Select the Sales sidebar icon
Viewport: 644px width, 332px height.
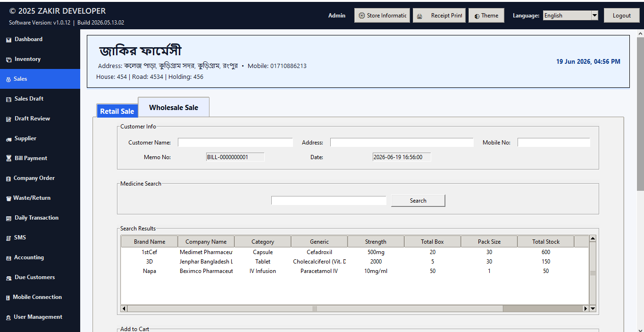point(8,79)
